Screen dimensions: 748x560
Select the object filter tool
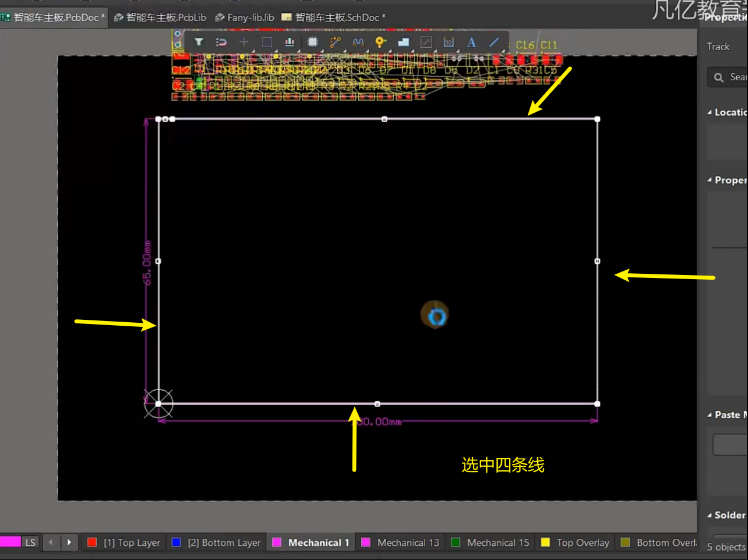(x=199, y=42)
